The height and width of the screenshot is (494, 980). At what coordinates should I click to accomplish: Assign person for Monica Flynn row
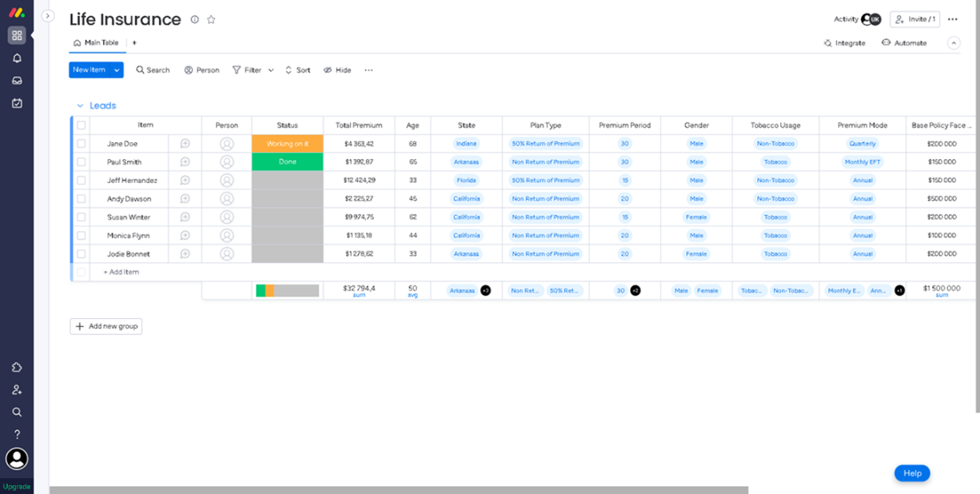pyautogui.click(x=227, y=236)
